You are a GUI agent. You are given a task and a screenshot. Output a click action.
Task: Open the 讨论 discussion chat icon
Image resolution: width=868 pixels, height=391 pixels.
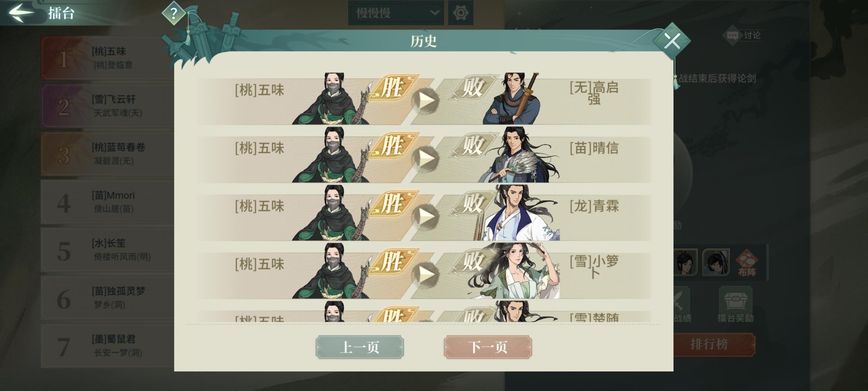coord(732,35)
